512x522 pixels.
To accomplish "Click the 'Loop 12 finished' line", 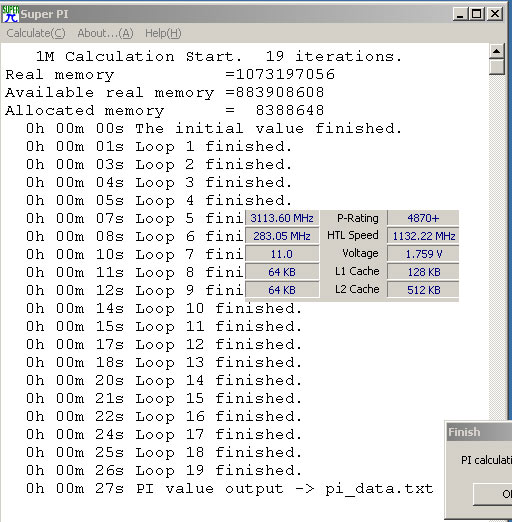I will tap(164, 345).
